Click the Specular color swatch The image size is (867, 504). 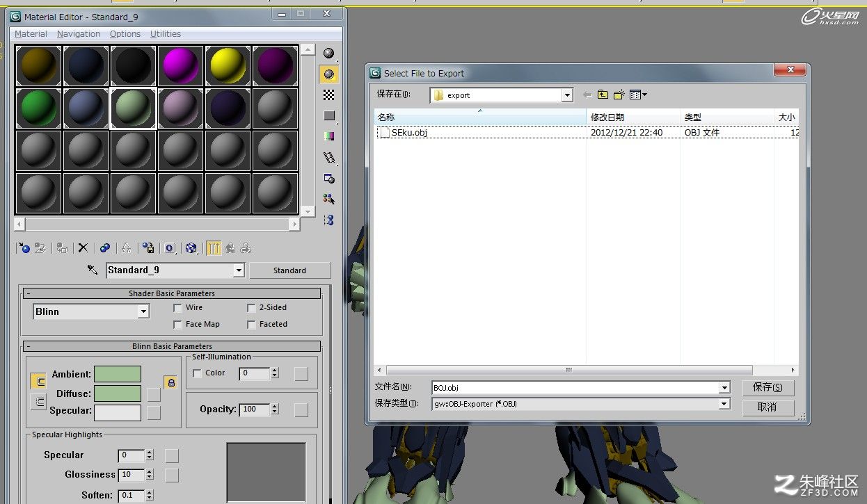click(118, 412)
